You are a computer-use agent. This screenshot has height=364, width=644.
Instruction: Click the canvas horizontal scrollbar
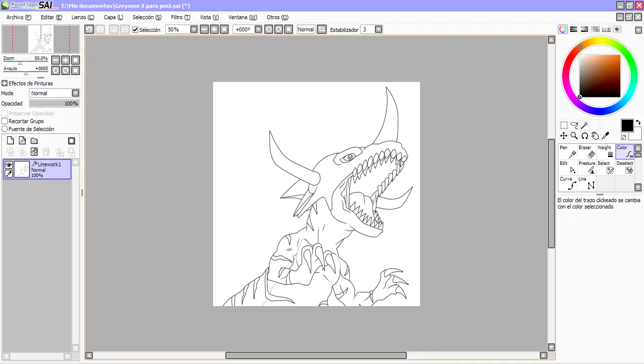[x=316, y=355]
